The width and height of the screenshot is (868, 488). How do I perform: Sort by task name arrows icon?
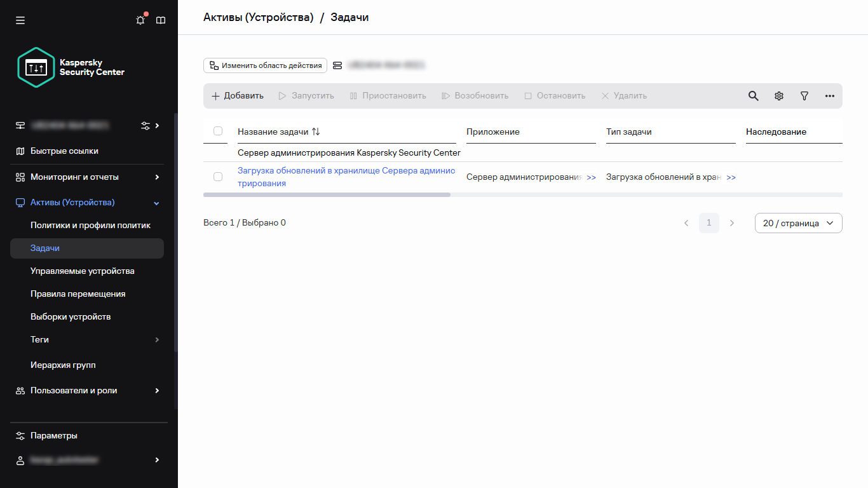316,132
